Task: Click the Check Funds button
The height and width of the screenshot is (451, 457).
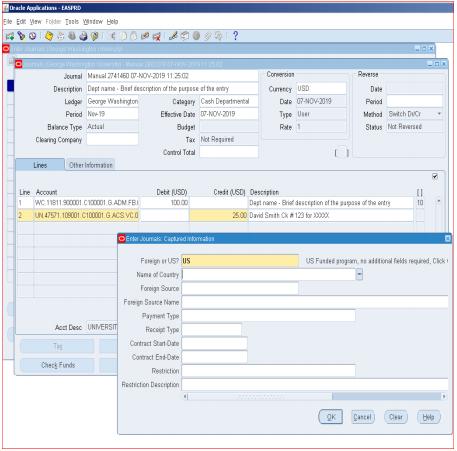Action: pyautogui.click(x=58, y=365)
